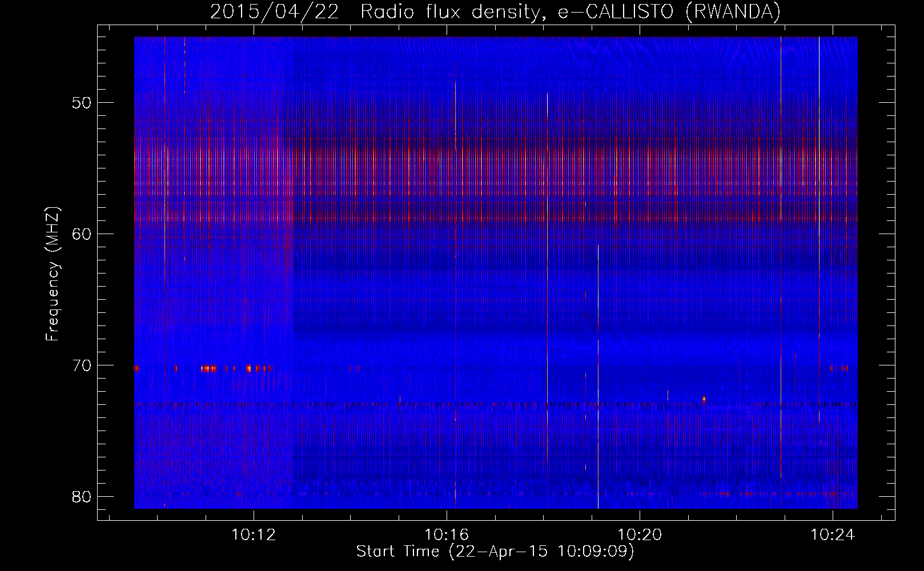Click the '60' frequency tick label
This screenshot has width=924, height=571.
coord(82,235)
